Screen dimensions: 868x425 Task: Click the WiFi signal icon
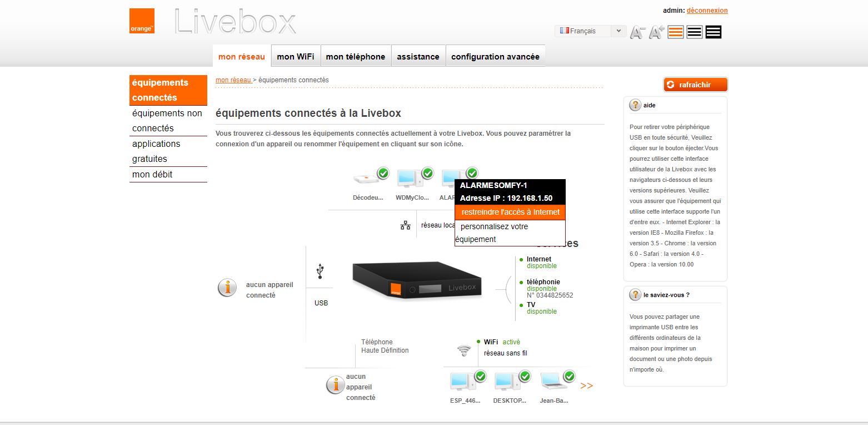click(464, 350)
